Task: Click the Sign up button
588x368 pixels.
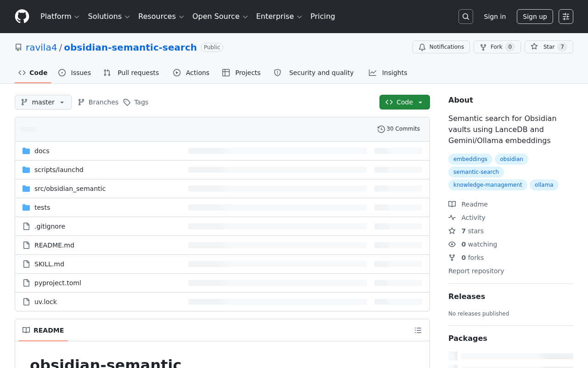Action: coord(535,17)
